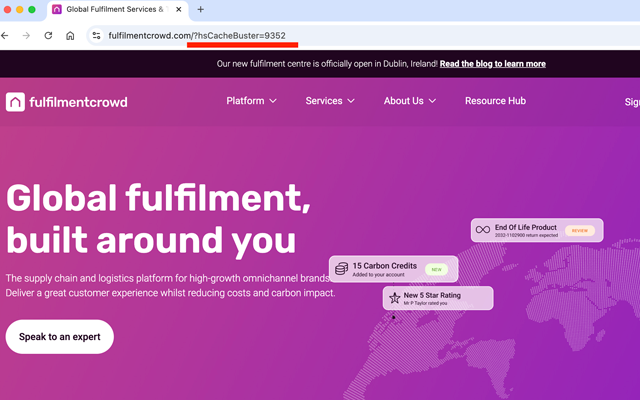640x400 pixels.
Task: Click the fulfilmentcrowd house logo icon
Action: [15, 102]
